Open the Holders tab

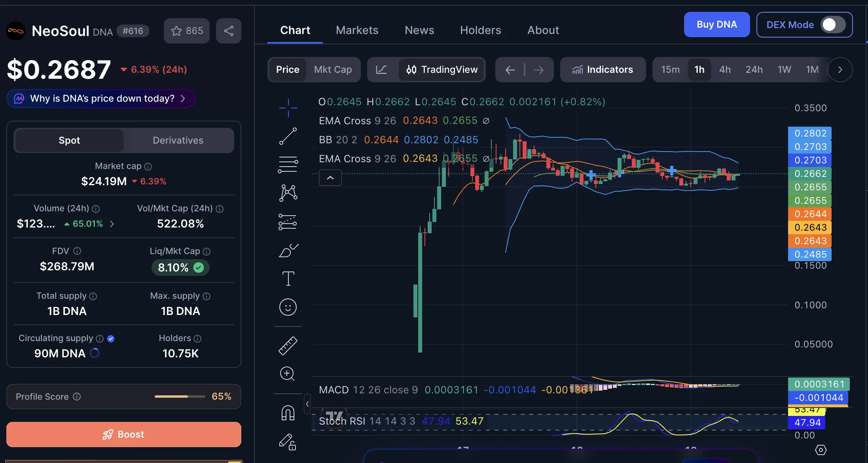click(x=480, y=30)
